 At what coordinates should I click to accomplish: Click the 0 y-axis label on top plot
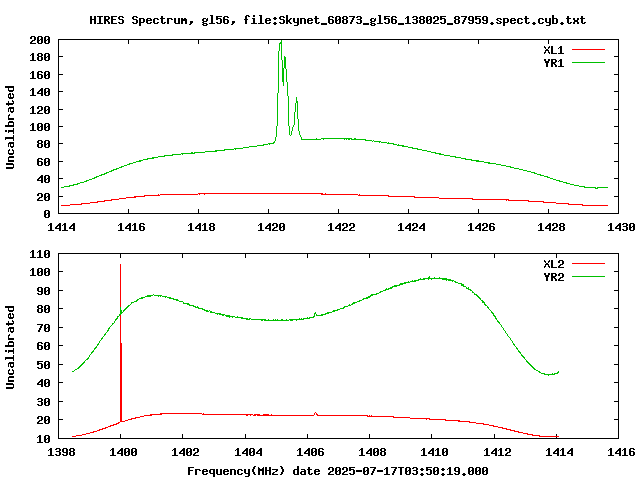47,214
